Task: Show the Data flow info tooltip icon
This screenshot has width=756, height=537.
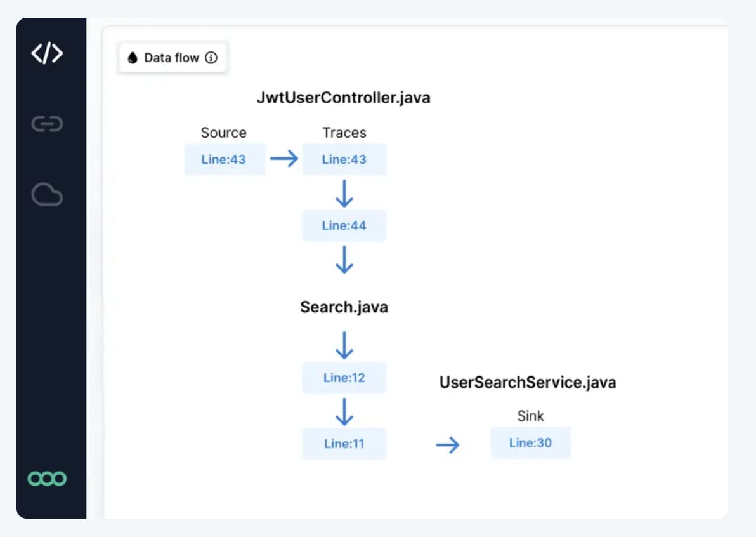Action: [x=212, y=58]
